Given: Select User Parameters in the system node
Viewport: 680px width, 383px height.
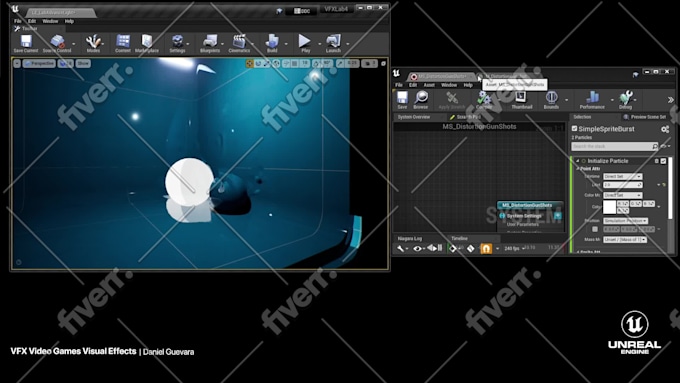Looking at the screenshot, I should [523, 224].
